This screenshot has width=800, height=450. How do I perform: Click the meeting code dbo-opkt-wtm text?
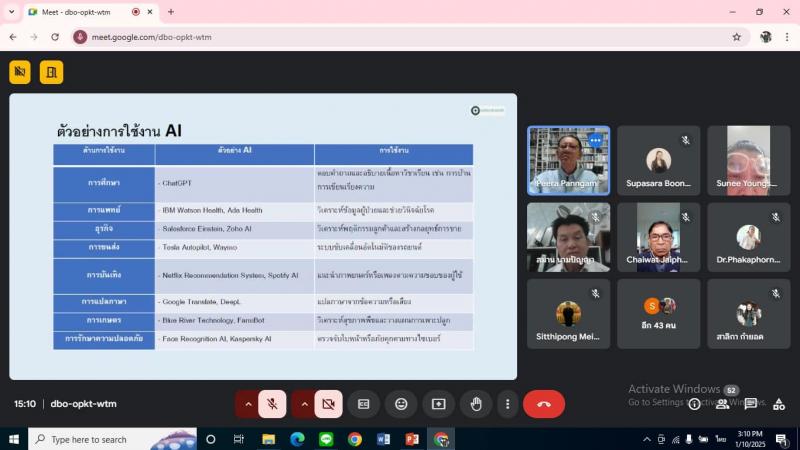coord(83,404)
